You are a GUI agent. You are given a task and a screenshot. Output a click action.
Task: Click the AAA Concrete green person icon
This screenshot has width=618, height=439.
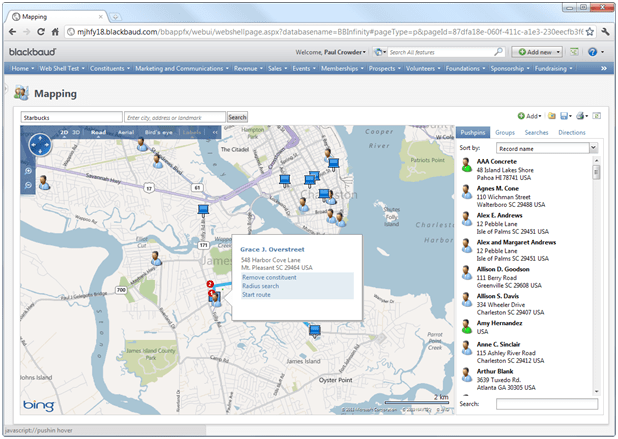467,165
